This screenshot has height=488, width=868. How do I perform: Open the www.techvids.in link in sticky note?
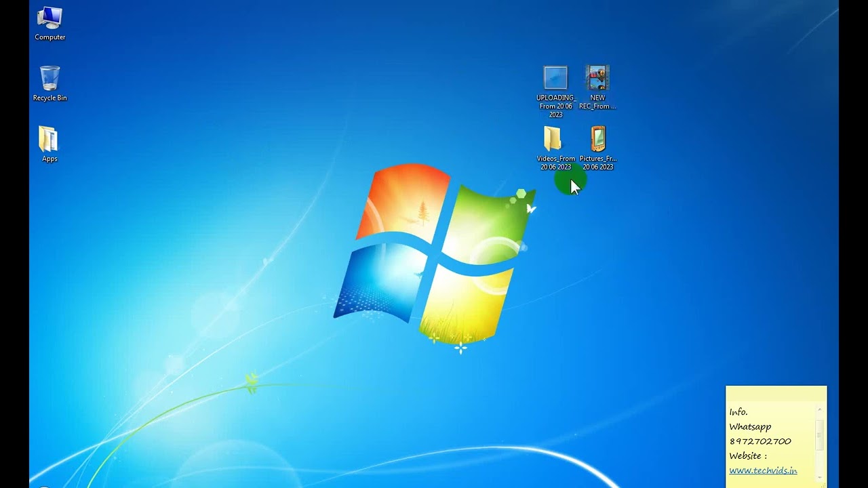[x=763, y=470]
